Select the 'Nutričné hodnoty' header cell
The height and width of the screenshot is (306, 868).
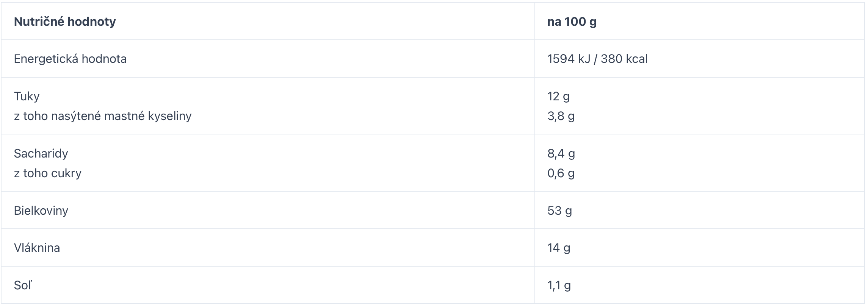(x=268, y=21)
